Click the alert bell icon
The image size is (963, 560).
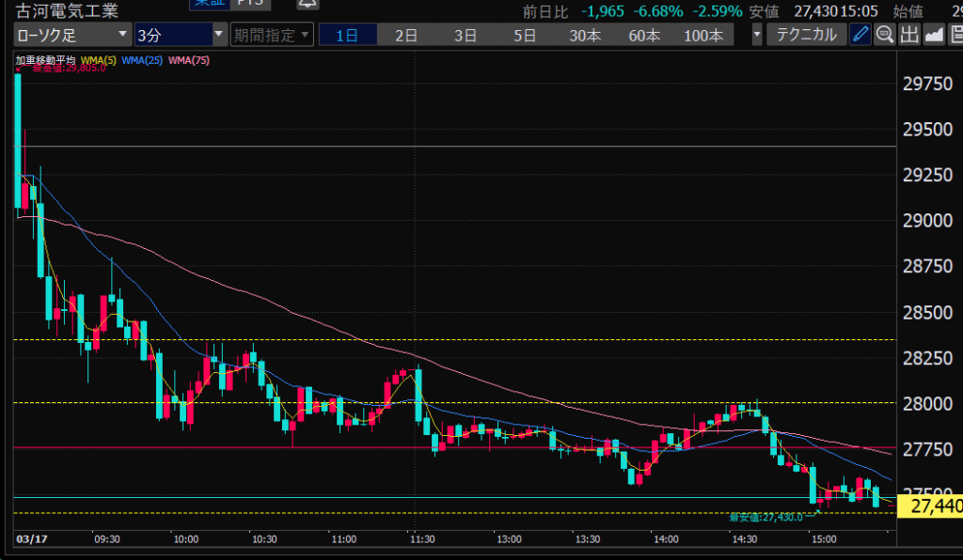[307, 4]
